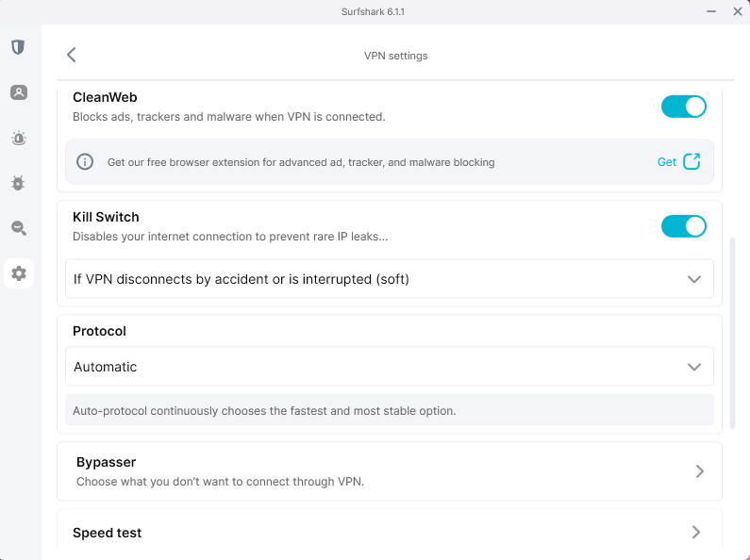Open the Settings gear icon in sidebar
Image resolution: width=750 pixels, height=560 pixels.
[19, 274]
